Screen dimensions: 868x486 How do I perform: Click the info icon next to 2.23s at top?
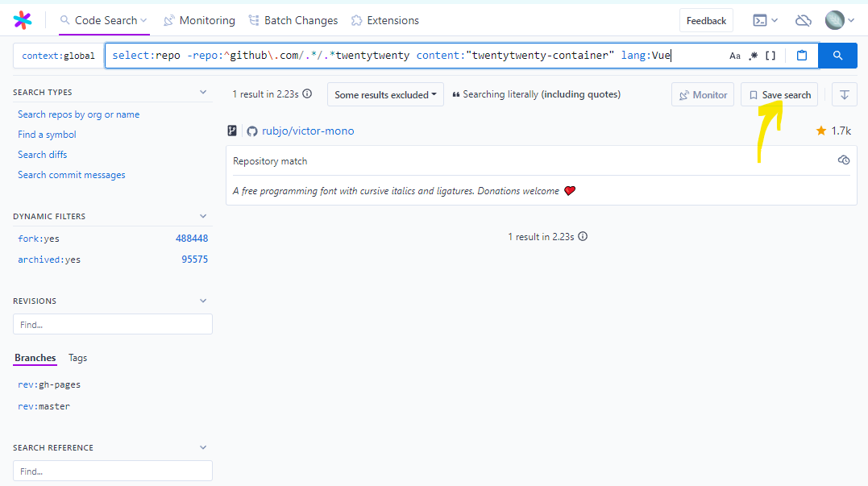tap(307, 94)
